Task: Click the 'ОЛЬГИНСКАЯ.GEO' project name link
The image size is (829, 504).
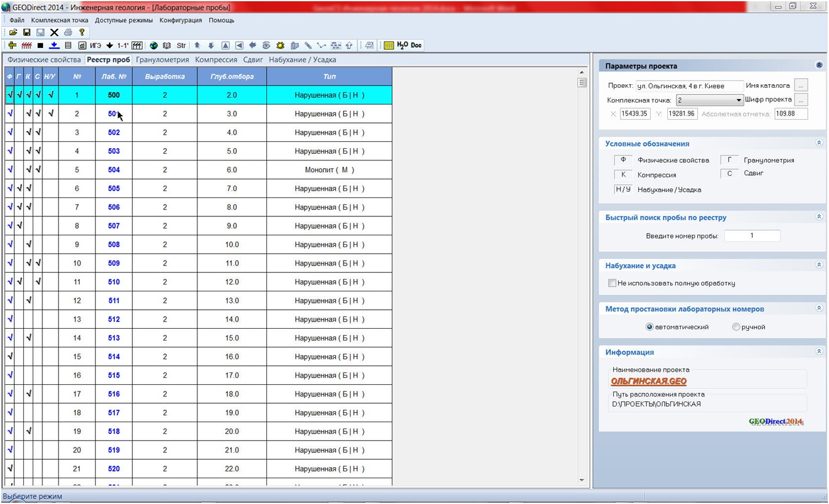Action: [648, 382]
